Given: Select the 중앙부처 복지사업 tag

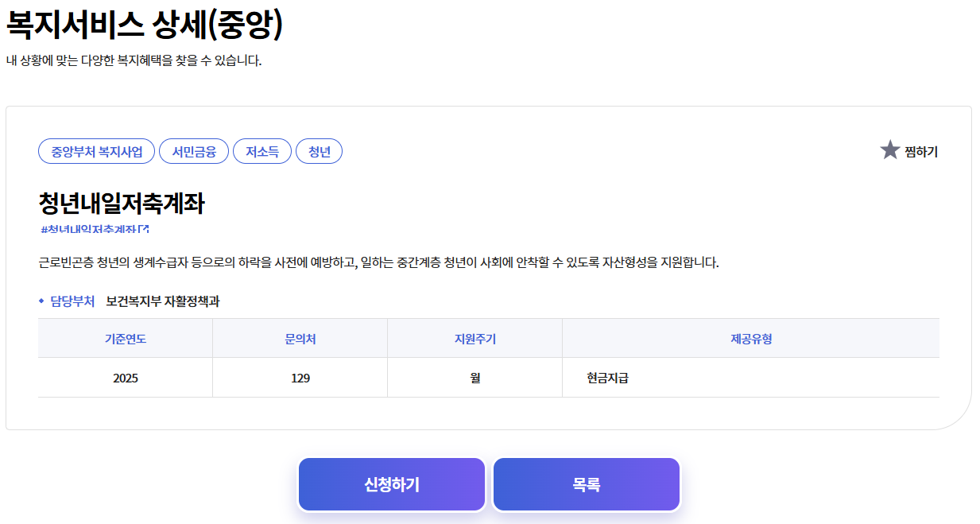Looking at the screenshot, I should click(x=97, y=151).
